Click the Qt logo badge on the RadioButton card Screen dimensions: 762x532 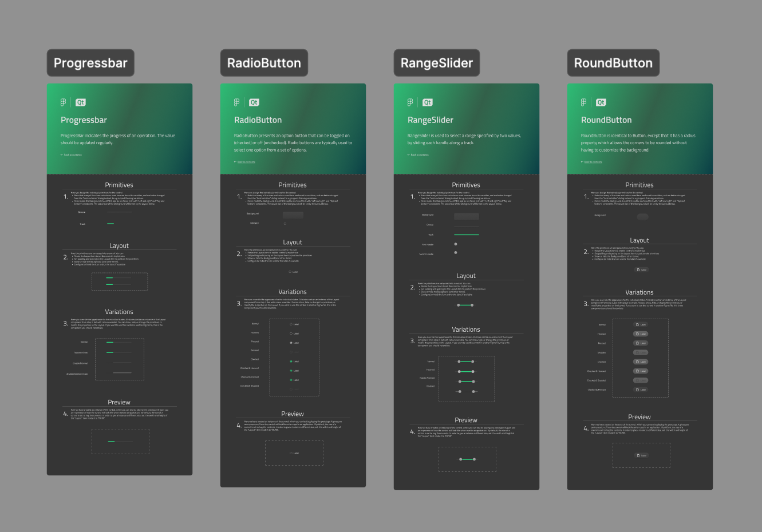point(254,102)
